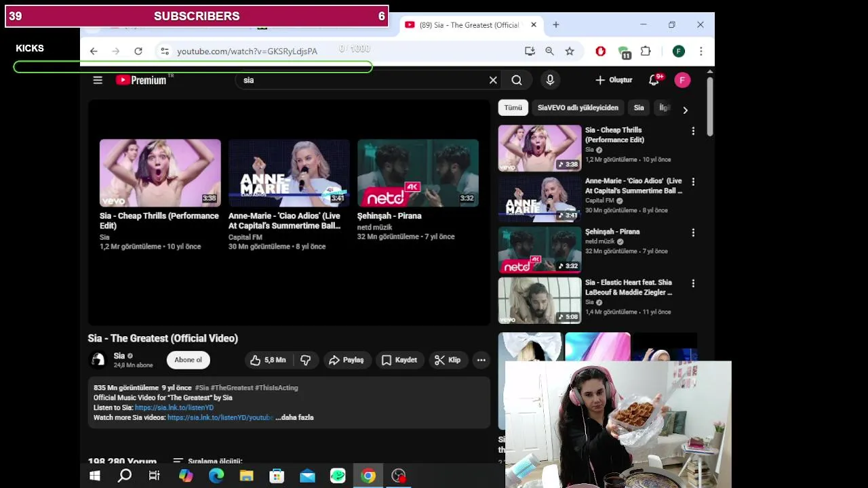
Task: Reload the page with the refresh icon
Action: [138, 52]
